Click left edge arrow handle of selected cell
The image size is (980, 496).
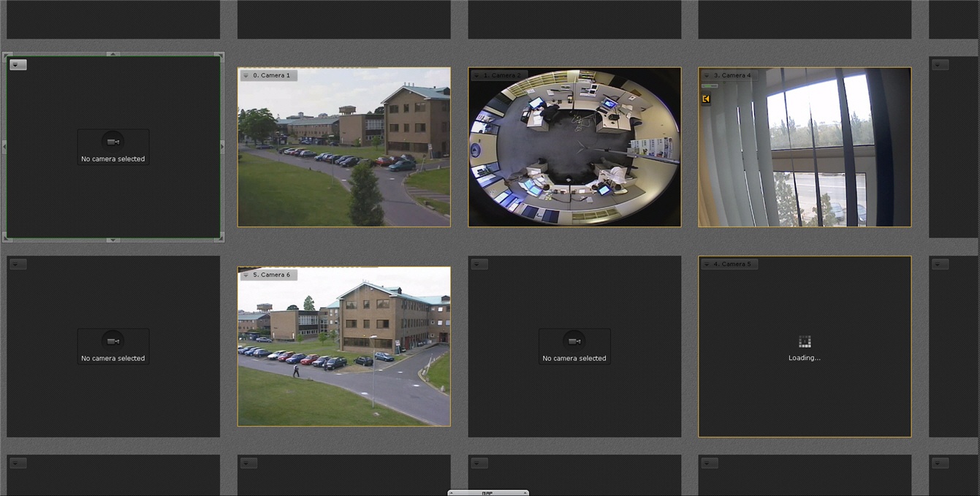coord(4,147)
